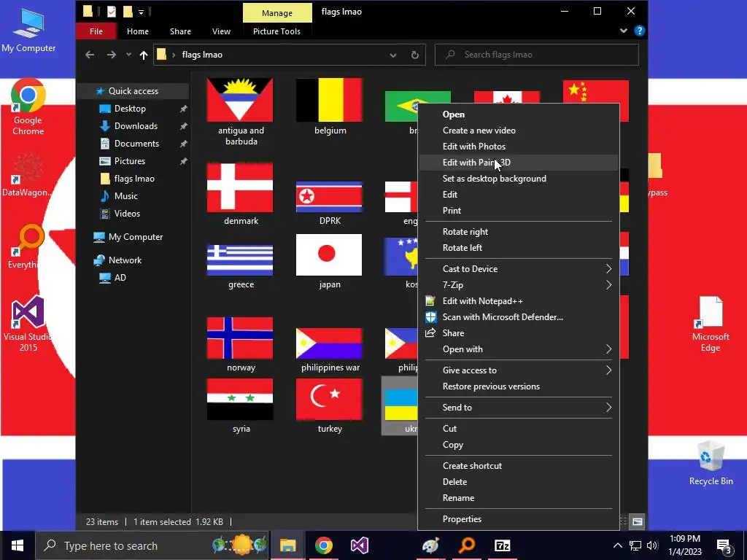Click the Search flags lmao field
This screenshot has height=560, width=747.
pos(536,55)
